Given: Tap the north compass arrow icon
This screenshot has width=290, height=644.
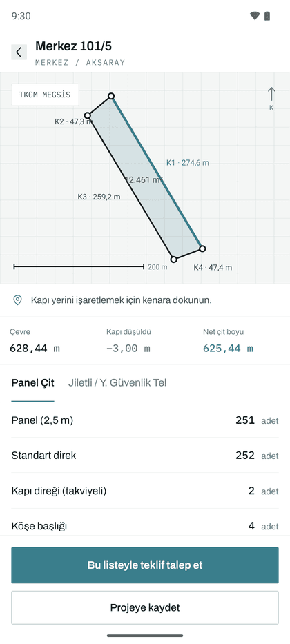Looking at the screenshot, I should (x=271, y=95).
